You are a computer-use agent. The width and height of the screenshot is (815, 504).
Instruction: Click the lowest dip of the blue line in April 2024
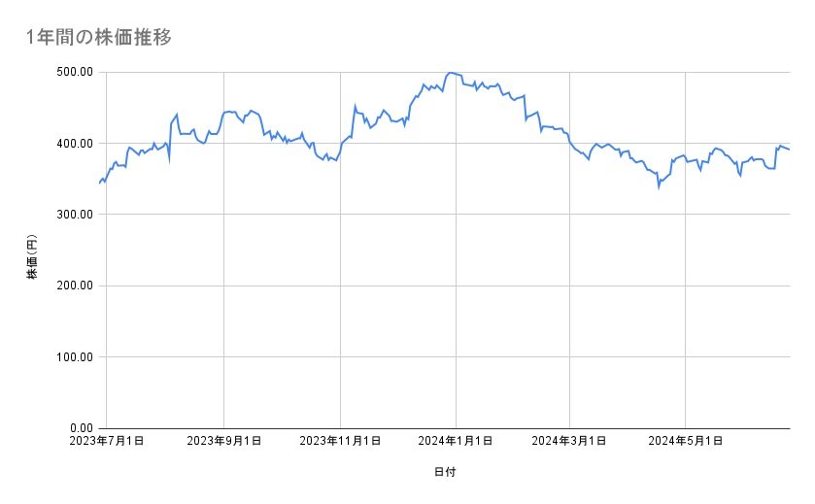point(659,185)
